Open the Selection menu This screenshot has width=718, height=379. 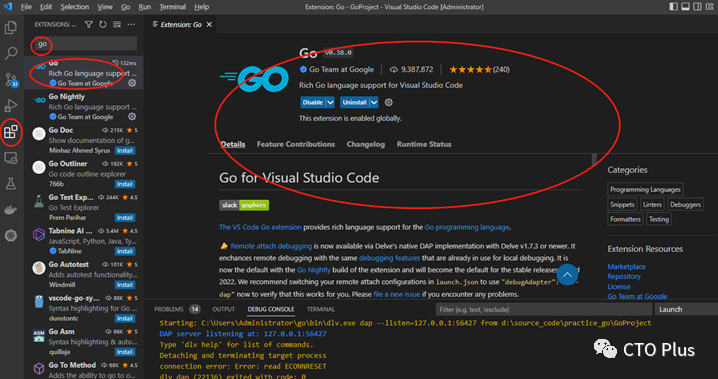coord(75,7)
